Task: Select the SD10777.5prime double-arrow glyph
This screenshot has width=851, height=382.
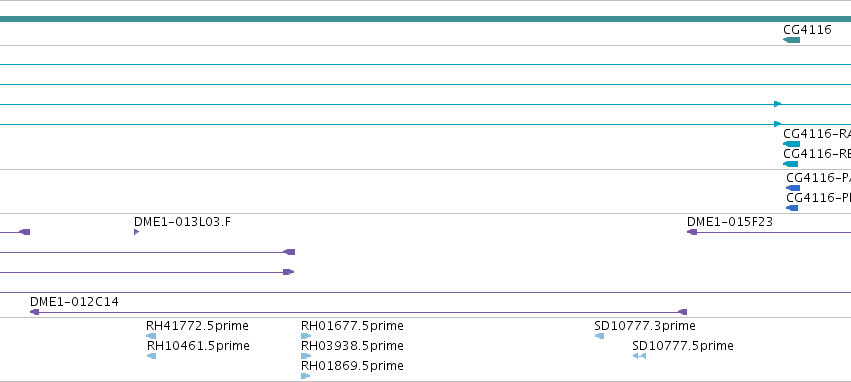Action: point(639,356)
